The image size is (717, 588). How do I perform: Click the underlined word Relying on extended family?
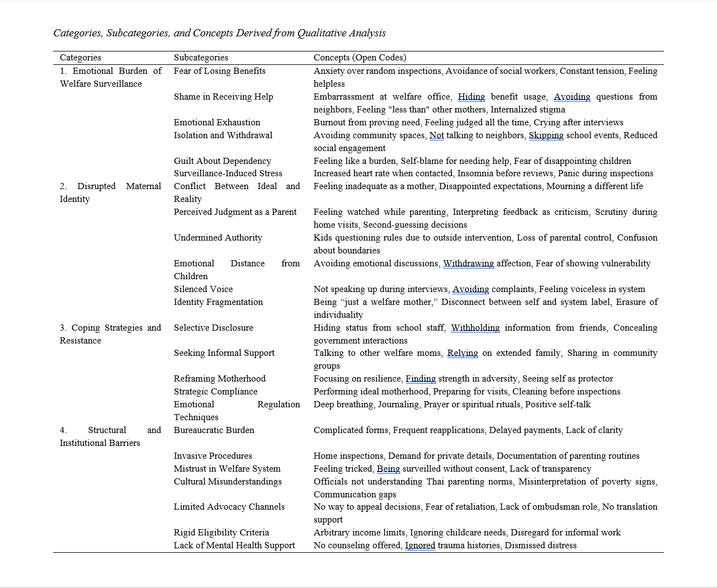(463, 353)
